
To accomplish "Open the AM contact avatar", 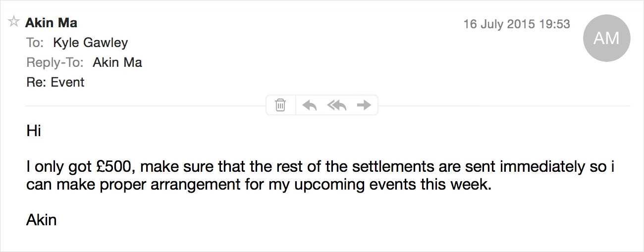I will (x=607, y=38).
